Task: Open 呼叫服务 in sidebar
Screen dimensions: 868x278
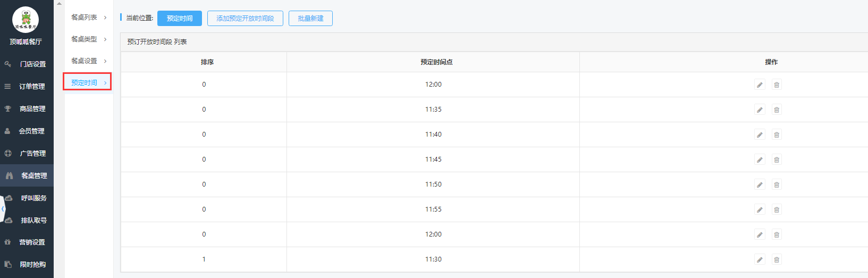Action: coord(27,198)
